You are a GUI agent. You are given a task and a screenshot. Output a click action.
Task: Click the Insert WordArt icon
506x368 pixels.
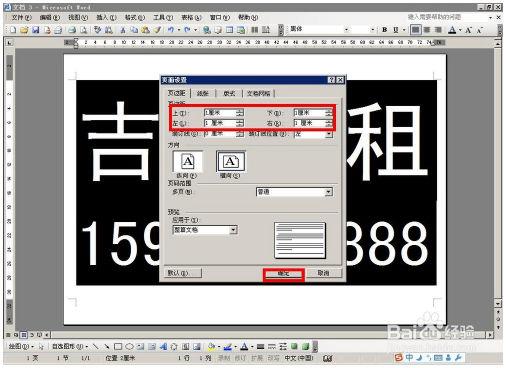tap(163, 347)
